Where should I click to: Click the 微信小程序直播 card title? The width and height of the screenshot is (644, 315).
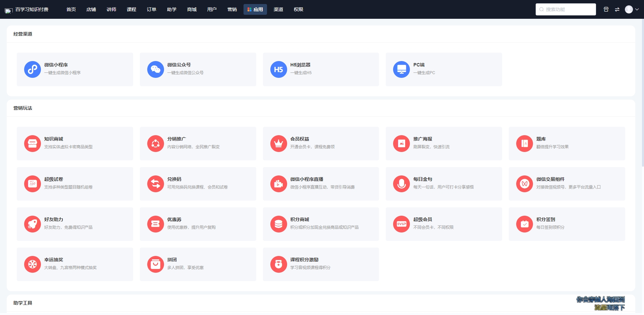click(x=307, y=179)
